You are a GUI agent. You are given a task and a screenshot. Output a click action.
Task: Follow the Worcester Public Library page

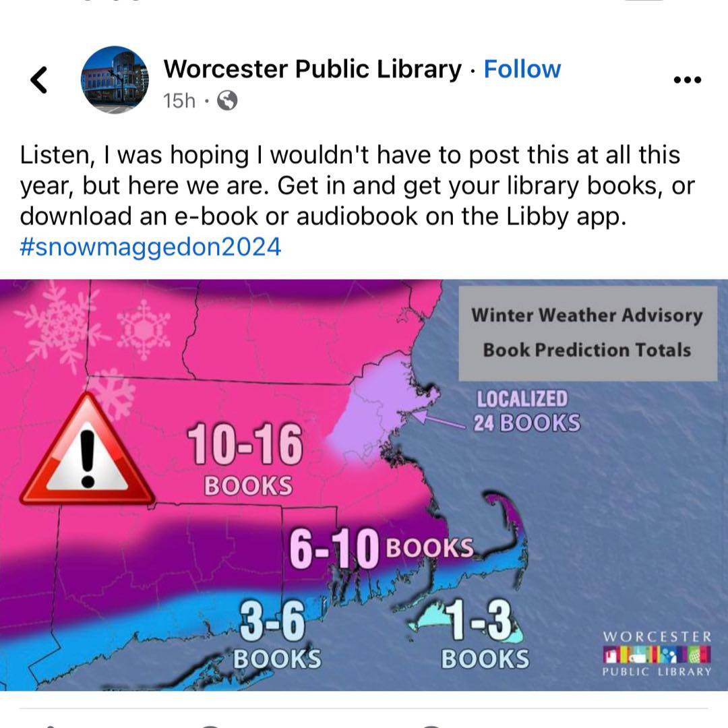522,69
